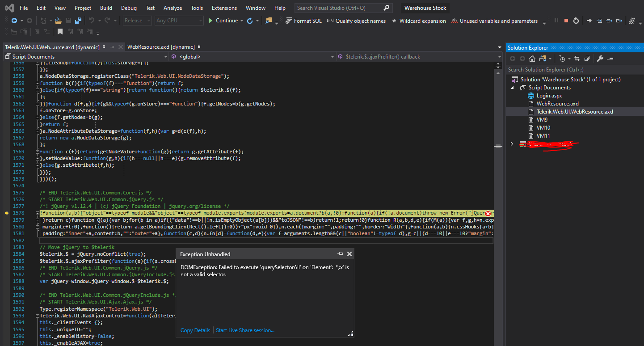This screenshot has height=346, width=644.
Task: Click Collapse All icon in Solution Explorer
Action: [587, 59]
